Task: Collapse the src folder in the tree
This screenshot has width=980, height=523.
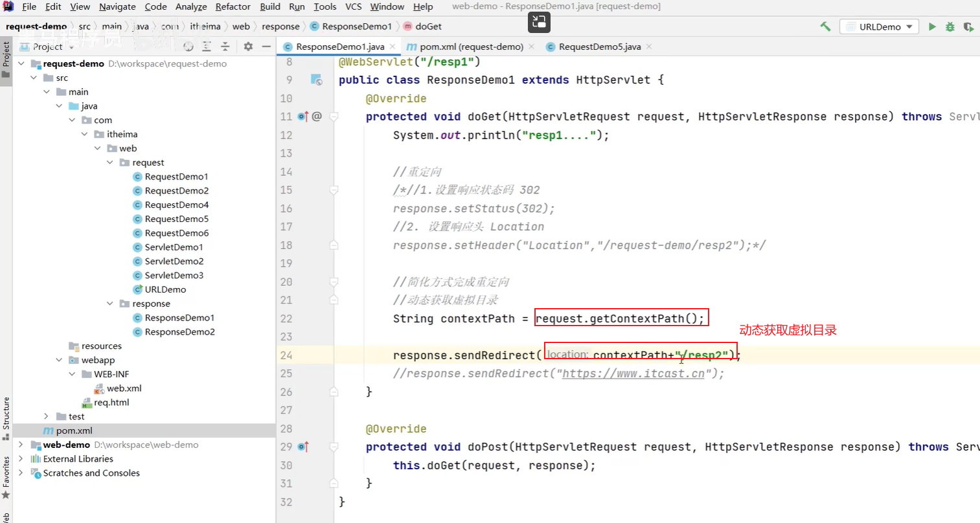Action: [34, 78]
